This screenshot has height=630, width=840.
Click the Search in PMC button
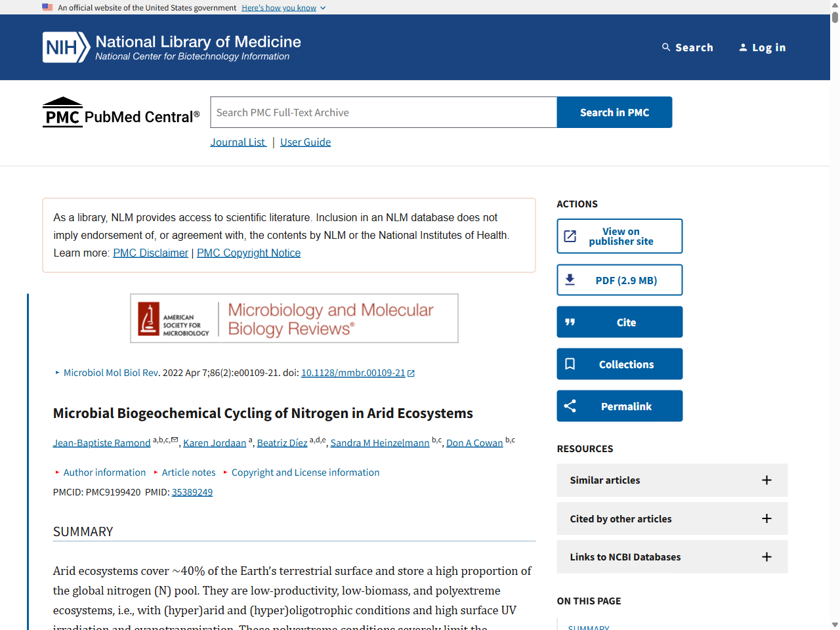point(614,112)
